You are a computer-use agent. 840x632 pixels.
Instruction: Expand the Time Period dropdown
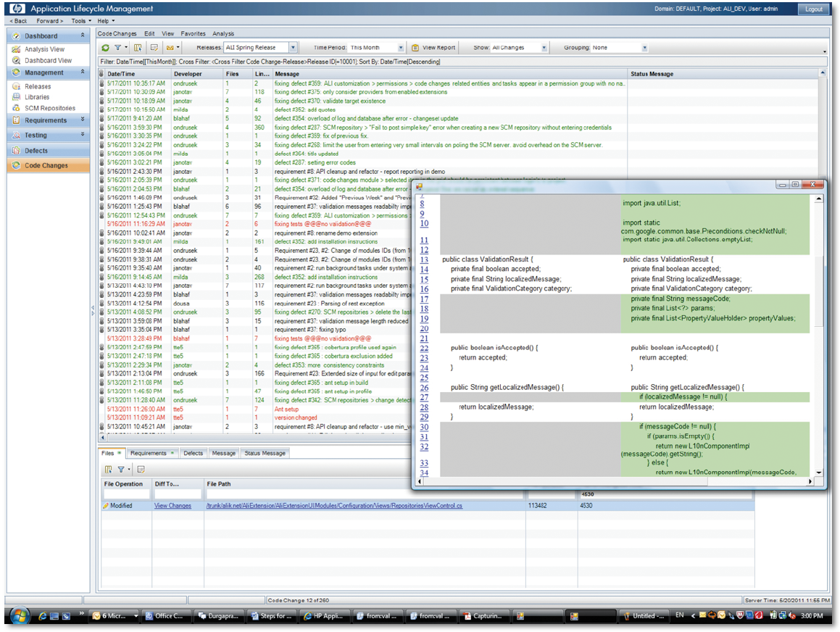[x=401, y=48]
